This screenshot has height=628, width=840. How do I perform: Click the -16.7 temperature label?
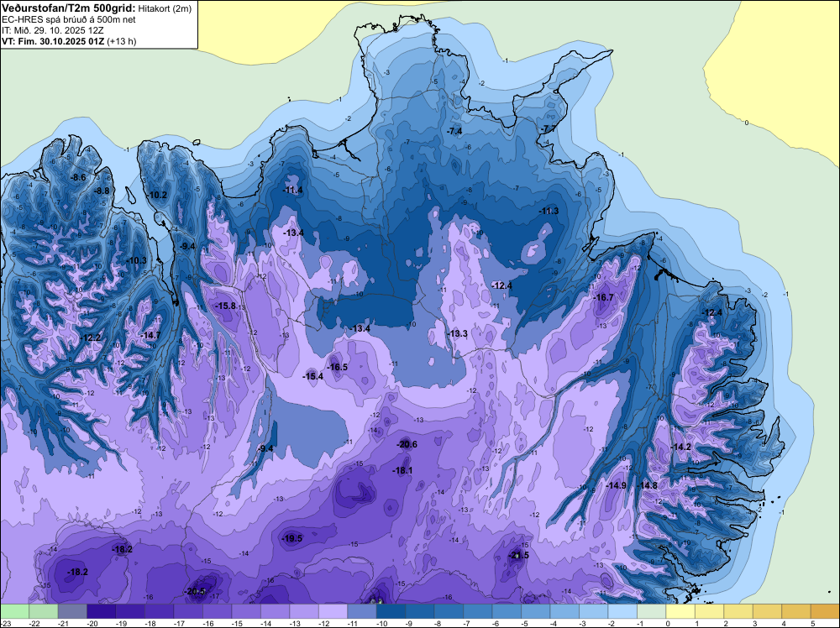604,297
